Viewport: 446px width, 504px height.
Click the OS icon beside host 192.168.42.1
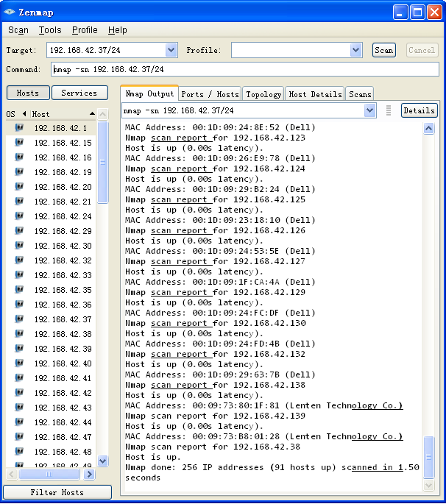[19, 127]
